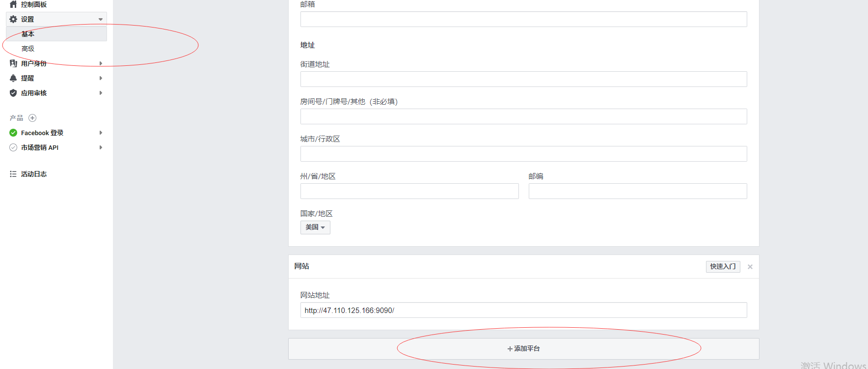Remove the 网站 platform with X
Viewport: 868px width, 369px height.
coord(750,267)
